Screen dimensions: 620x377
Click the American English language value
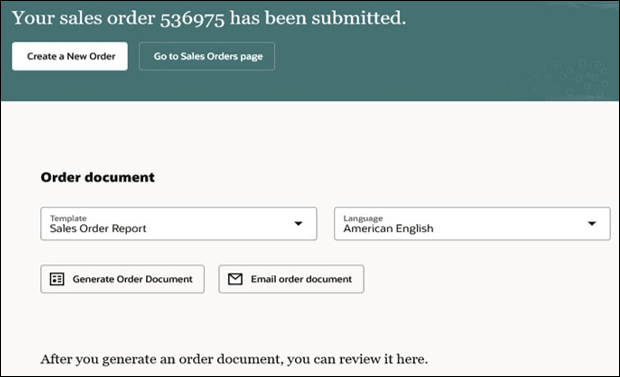pos(388,228)
